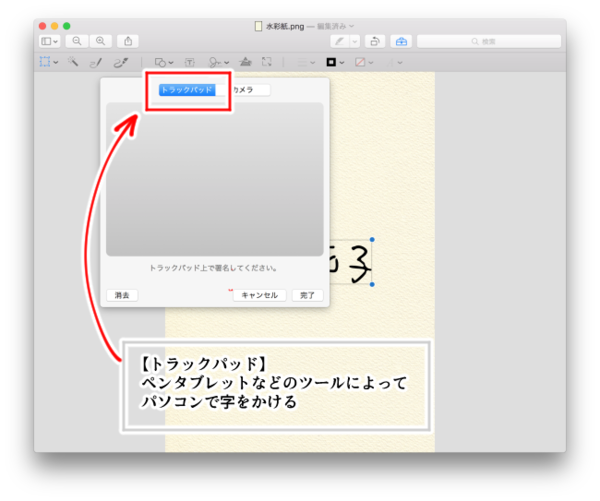This screenshot has height=501, width=600.
Task: Open the Shapes tool menu
Action: tap(160, 62)
